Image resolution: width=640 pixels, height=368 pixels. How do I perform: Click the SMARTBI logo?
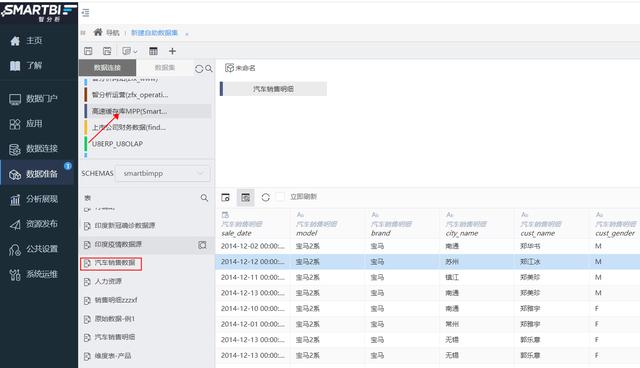[39, 12]
